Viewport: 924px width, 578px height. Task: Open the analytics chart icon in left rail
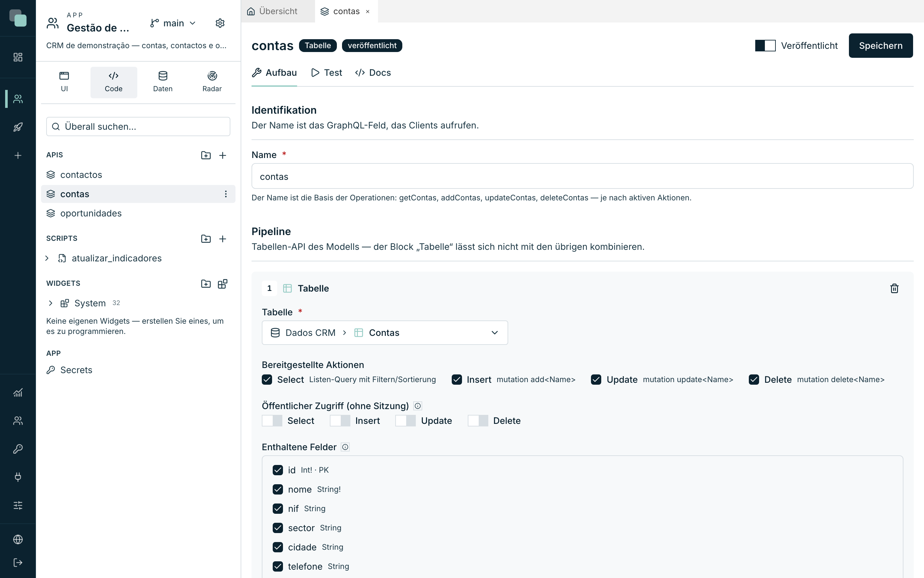(x=18, y=393)
